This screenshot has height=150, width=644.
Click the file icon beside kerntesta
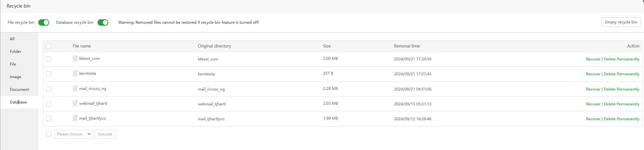75,73
